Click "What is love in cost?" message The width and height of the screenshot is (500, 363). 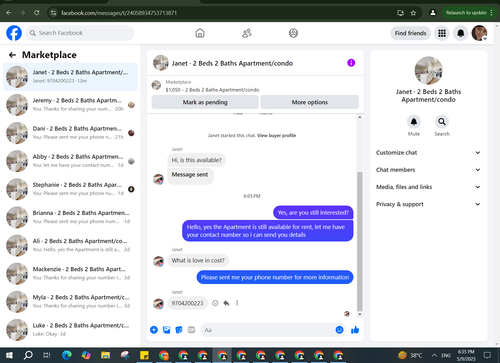coord(198,260)
